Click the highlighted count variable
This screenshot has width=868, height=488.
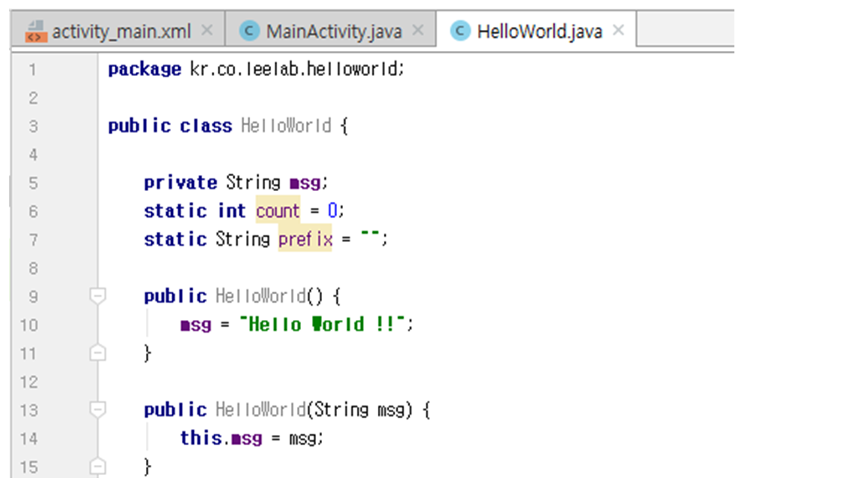[278, 211]
